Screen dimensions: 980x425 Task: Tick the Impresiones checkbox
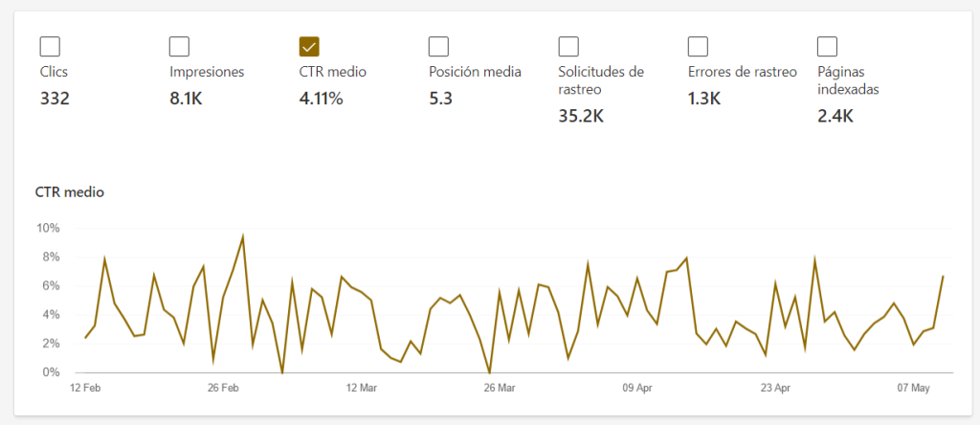point(179,46)
